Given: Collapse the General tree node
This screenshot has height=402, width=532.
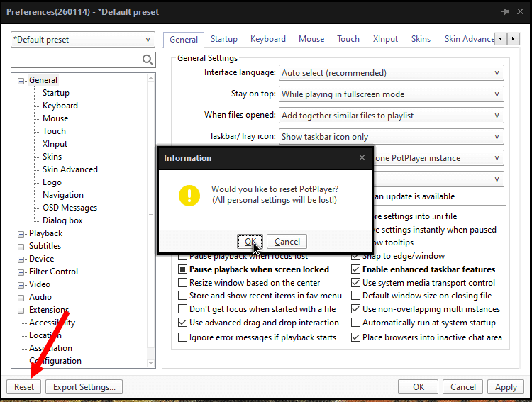Looking at the screenshot, I should coord(21,81).
